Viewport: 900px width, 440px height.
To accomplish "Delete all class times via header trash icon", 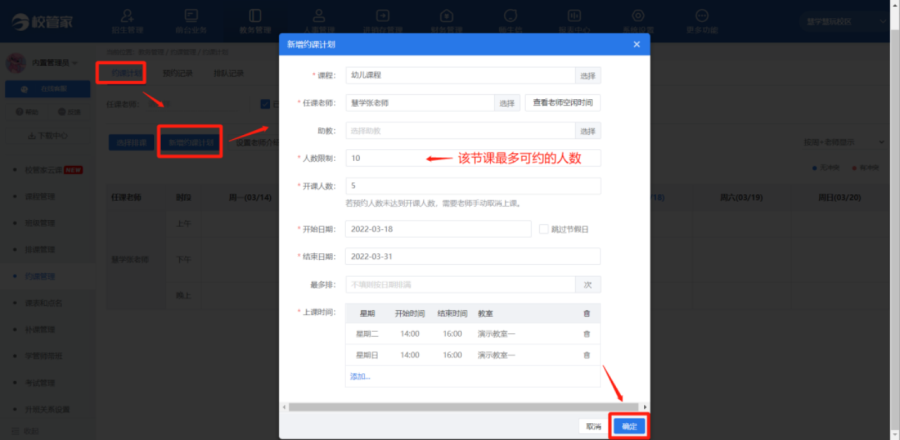I will [587, 314].
